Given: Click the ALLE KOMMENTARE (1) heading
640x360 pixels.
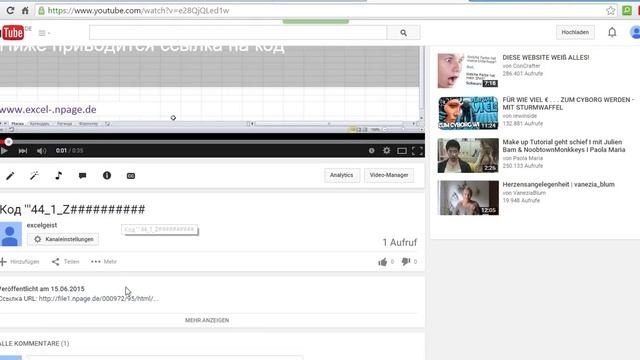Looking at the screenshot, I should 35,344.
